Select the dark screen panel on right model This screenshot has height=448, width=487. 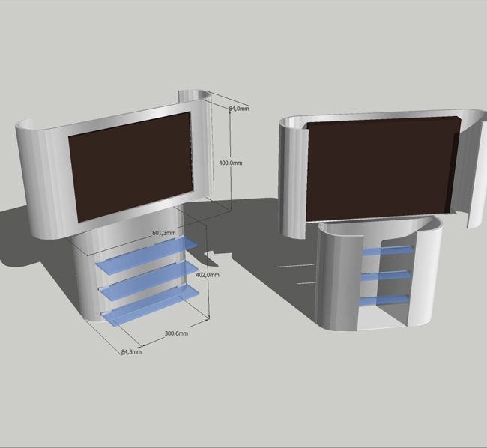click(x=382, y=166)
